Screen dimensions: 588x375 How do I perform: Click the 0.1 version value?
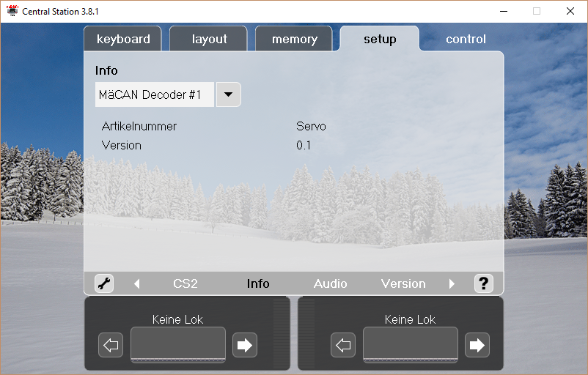coord(304,145)
